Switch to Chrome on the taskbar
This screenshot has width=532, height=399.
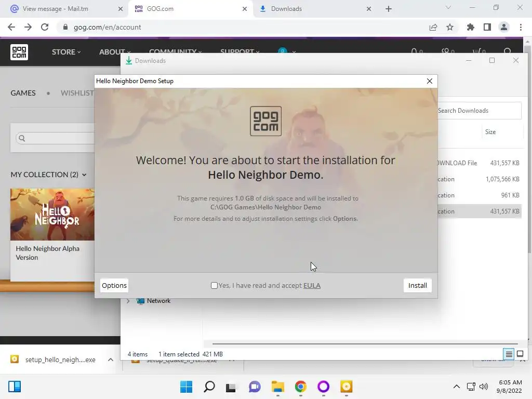(x=301, y=387)
